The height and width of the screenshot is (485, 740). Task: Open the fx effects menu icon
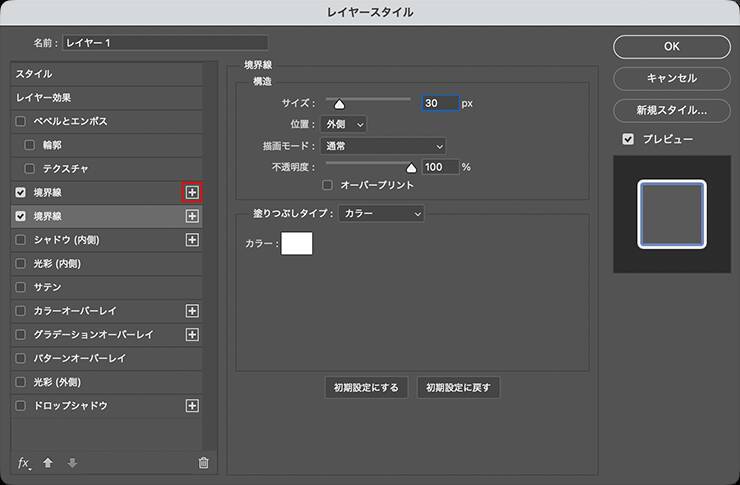tap(24, 463)
